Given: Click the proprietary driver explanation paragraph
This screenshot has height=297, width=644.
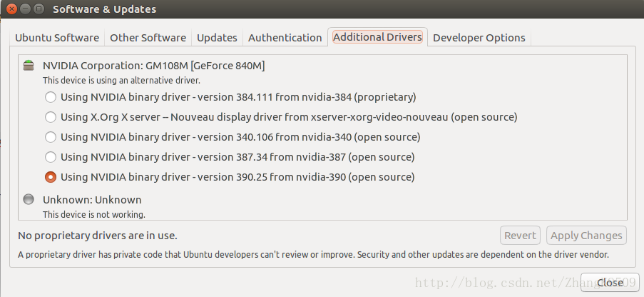Looking at the screenshot, I should tap(313, 255).
